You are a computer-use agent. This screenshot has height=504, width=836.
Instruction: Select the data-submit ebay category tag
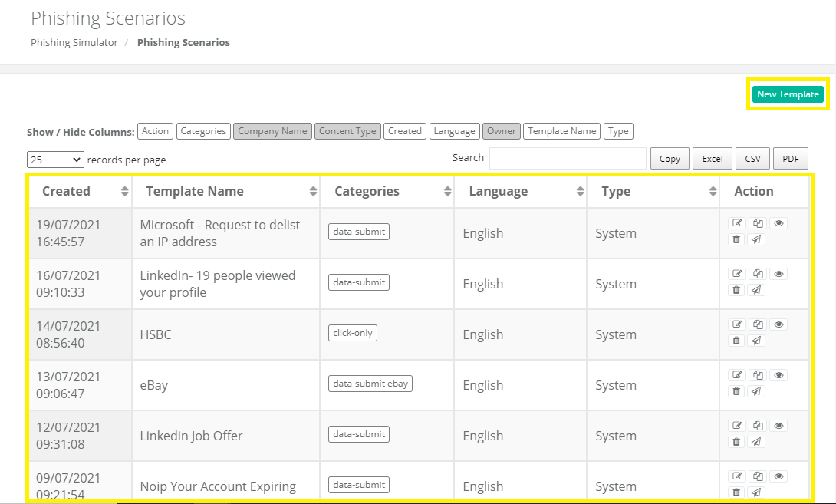pos(370,384)
